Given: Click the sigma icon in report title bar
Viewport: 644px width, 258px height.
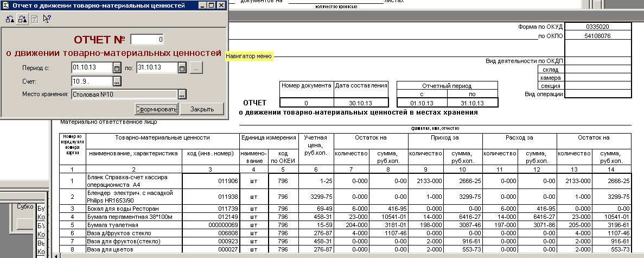Looking at the screenshot, I should point(5,5).
